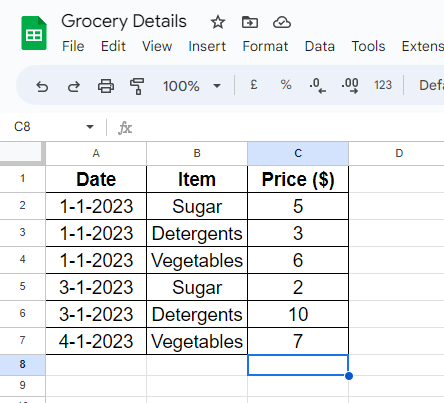Screen dimensions: 444x403
Task: Click the Move to folder icon
Action: [x=250, y=22]
